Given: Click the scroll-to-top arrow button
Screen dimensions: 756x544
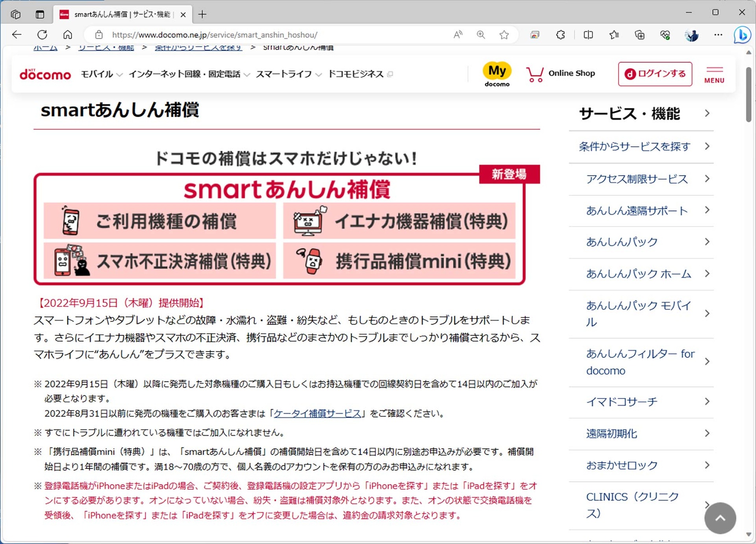Looking at the screenshot, I should (x=720, y=518).
